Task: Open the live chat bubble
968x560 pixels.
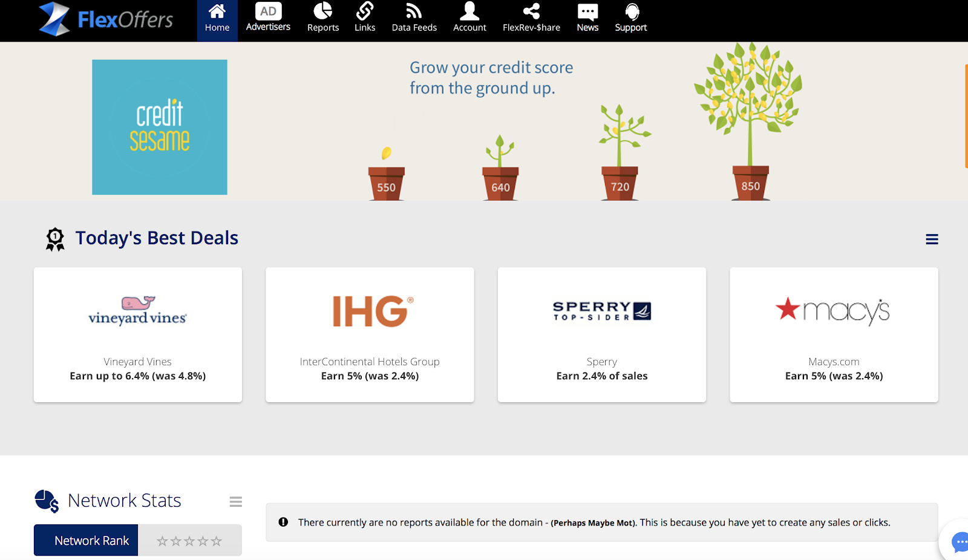Action: 960,542
